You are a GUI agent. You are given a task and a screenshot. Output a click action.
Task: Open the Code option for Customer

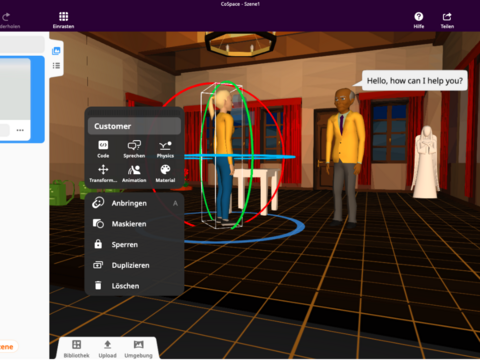pos(103,149)
